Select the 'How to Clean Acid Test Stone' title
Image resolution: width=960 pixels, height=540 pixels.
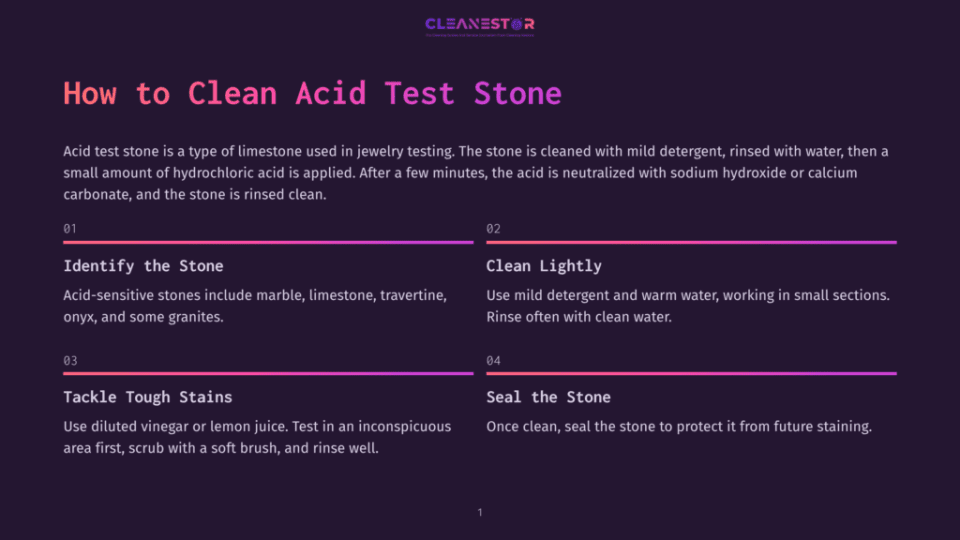tap(312, 93)
